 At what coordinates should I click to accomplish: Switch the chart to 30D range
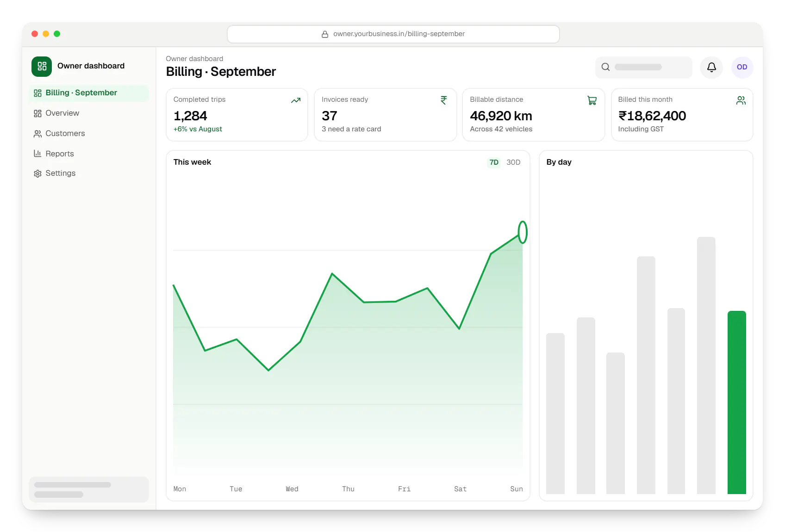tap(513, 162)
